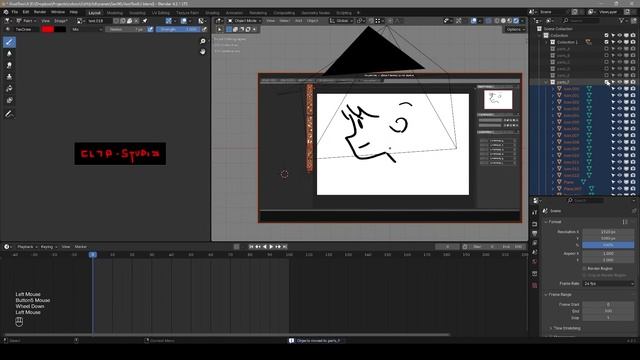Play the animation in reverse
This screenshot has width=640, height=360.
(x=264, y=247)
